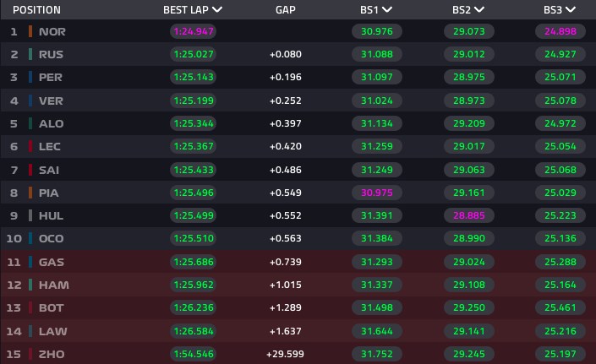Select the GAS driver in eleventh
Viewport: 596px width, 364px height.
52,262
